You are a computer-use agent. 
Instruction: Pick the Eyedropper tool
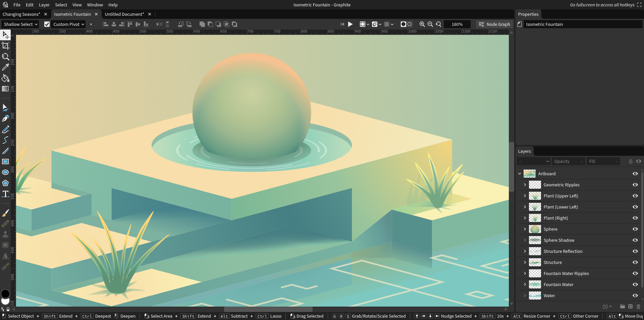[5, 67]
